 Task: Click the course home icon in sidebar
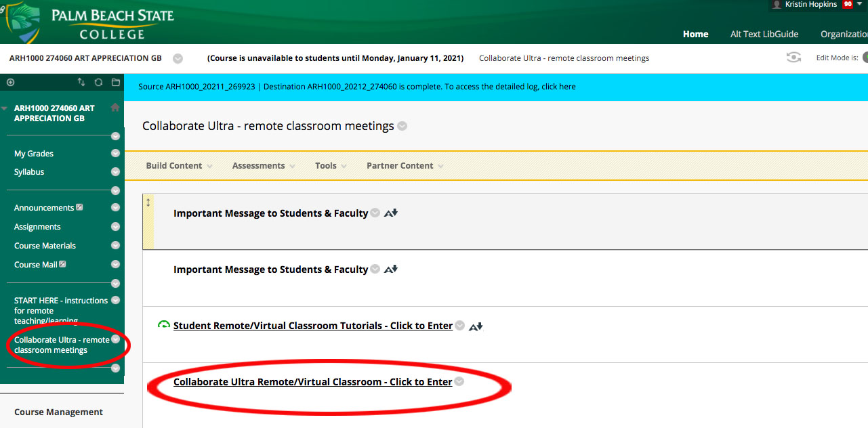(x=115, y=108)
